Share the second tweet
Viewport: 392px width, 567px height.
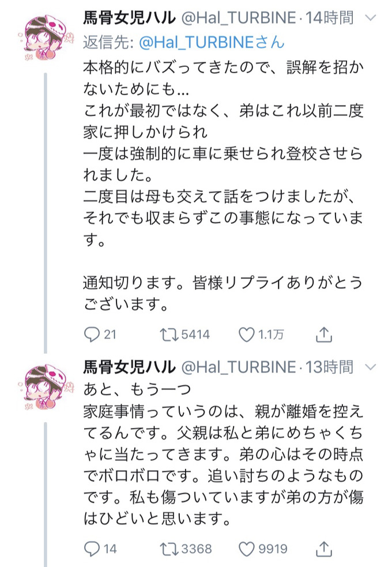coord(322,549)
